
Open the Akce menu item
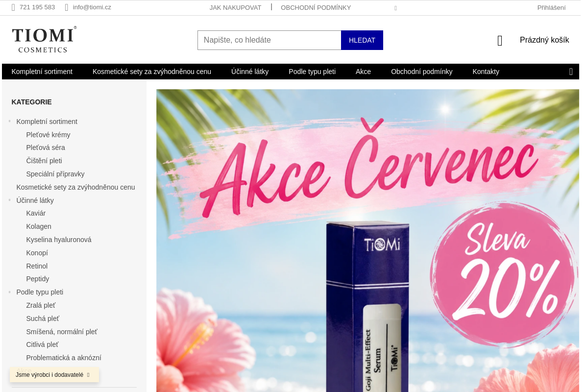(x=363, y=72)
